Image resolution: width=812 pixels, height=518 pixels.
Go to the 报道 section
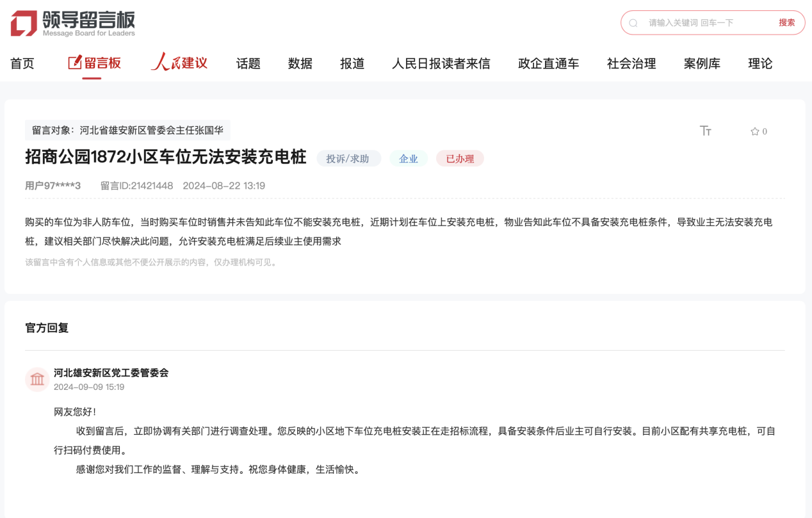352,63
